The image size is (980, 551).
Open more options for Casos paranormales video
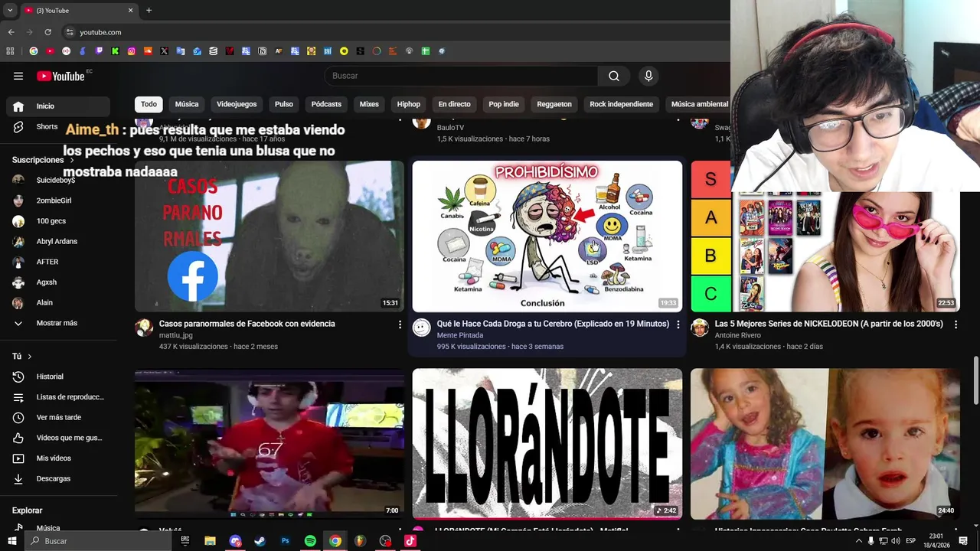coord(400,324)
